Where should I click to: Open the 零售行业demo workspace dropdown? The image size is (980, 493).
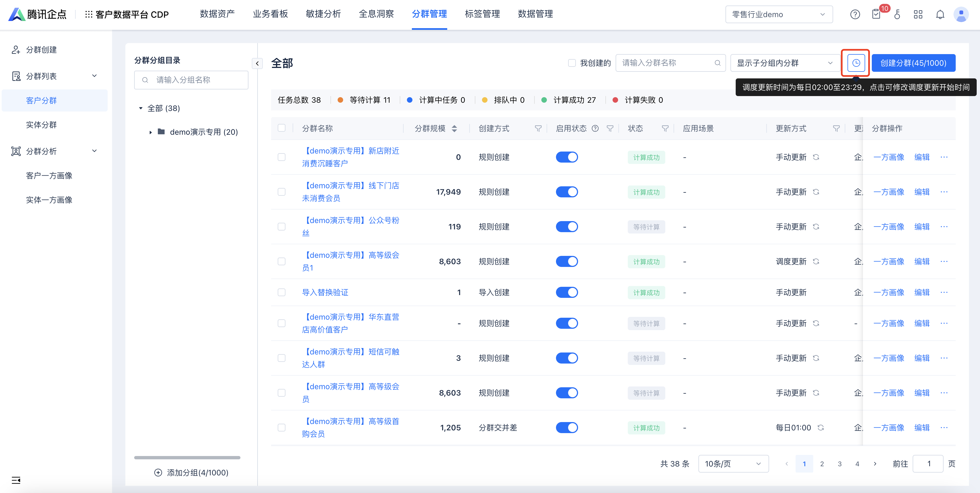(779, 14)
